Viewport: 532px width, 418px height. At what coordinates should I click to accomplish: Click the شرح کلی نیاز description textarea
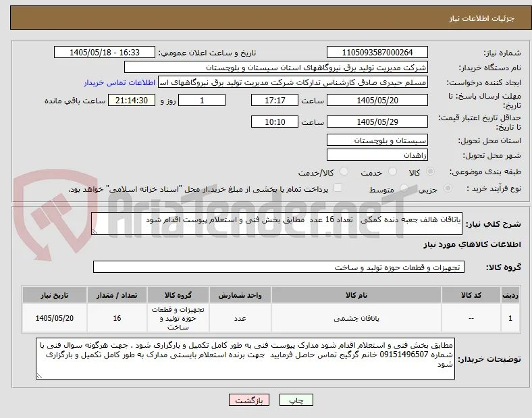tap(277, 224)
